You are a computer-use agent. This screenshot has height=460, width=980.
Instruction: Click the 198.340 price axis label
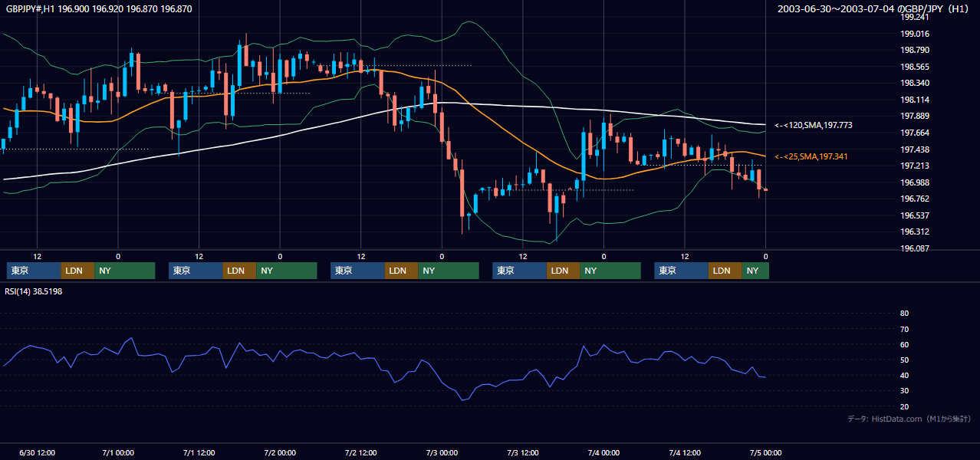tap(915, 83)
